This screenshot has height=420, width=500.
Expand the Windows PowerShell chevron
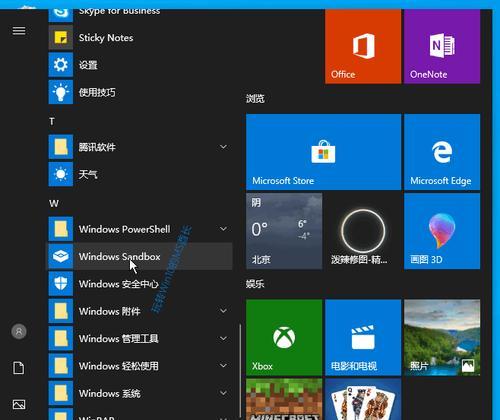click(223, 229)
